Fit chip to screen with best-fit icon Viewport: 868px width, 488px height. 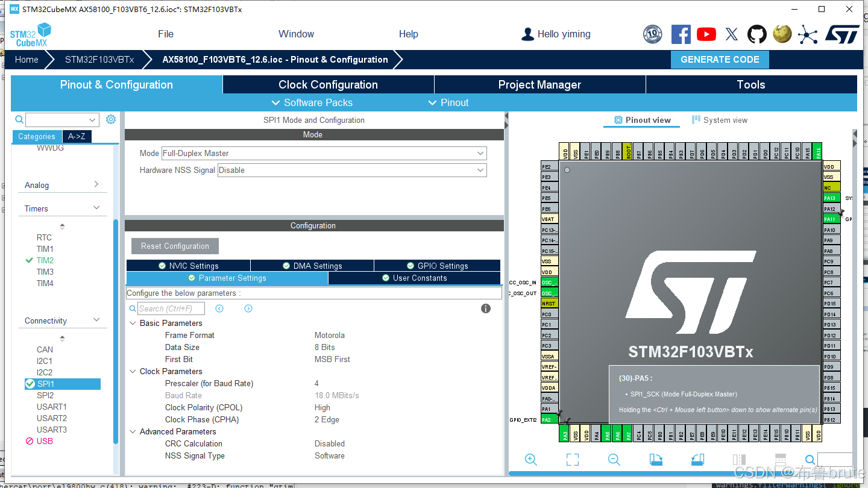pos(573,460)
